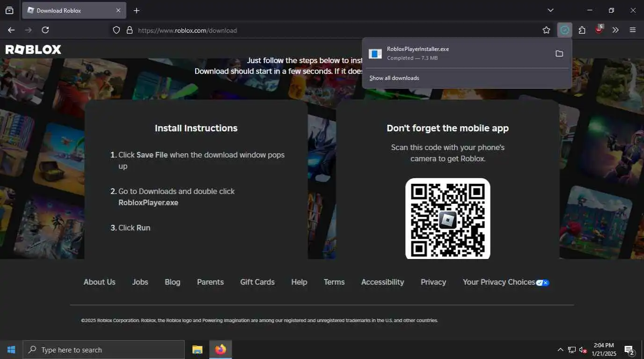This screenshot has width=644, height=359.
Task: Click the mobile app QR code
Action: click(x=447, y=218)
